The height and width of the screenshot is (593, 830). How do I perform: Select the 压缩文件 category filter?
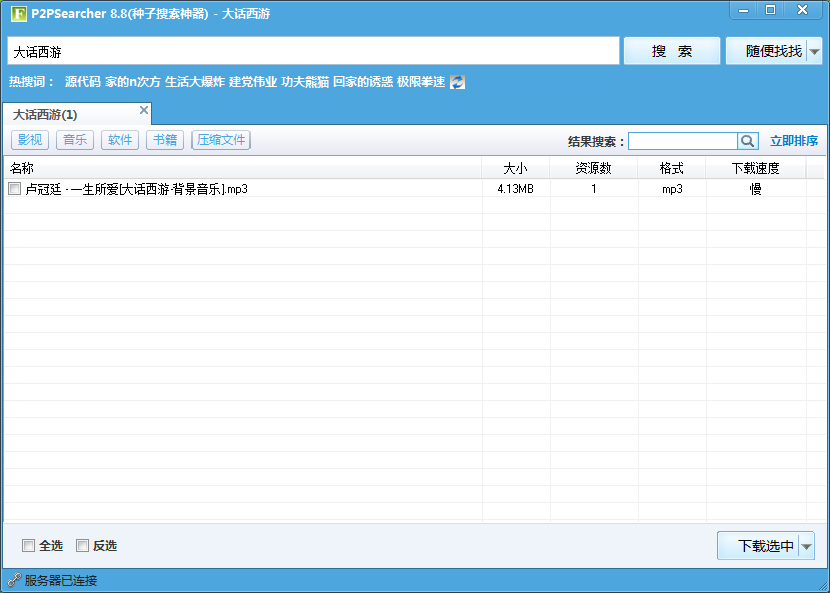coord(220,140)
